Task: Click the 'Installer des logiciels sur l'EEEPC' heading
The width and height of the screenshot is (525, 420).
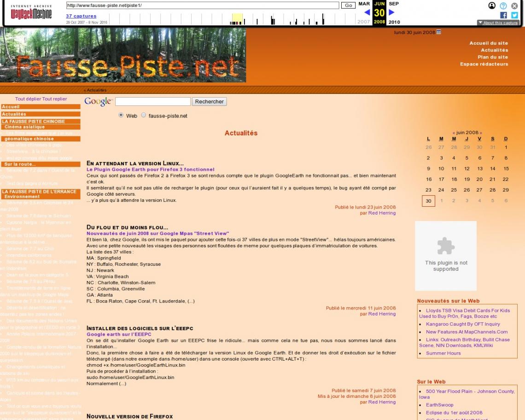Action: click(140, 328)
